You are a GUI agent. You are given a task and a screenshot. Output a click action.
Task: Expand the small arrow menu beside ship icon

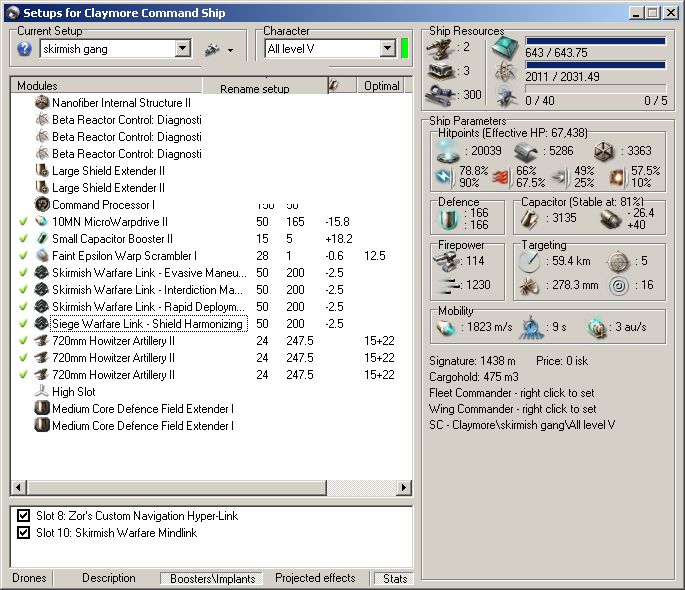tap(230, 51)
